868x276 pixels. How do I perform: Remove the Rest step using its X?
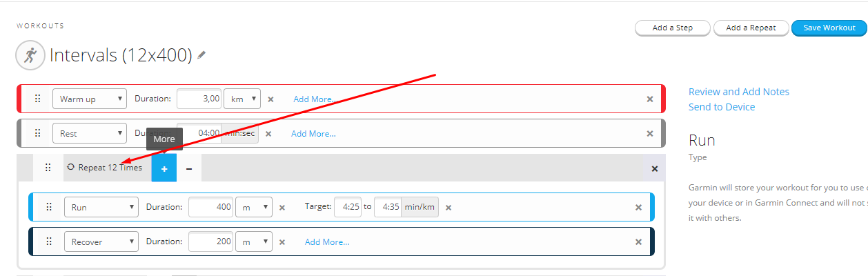click(x=649, y=133)
